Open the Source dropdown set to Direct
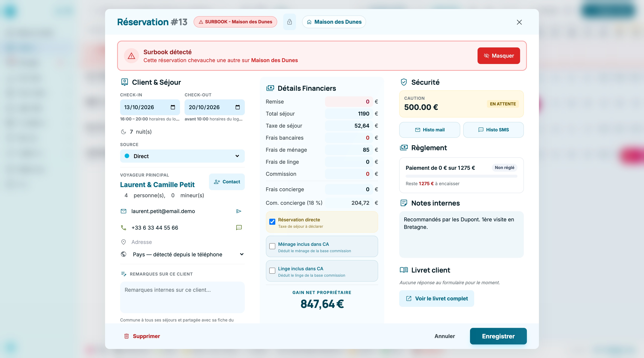The image size is (644, 358). (182, 156)
